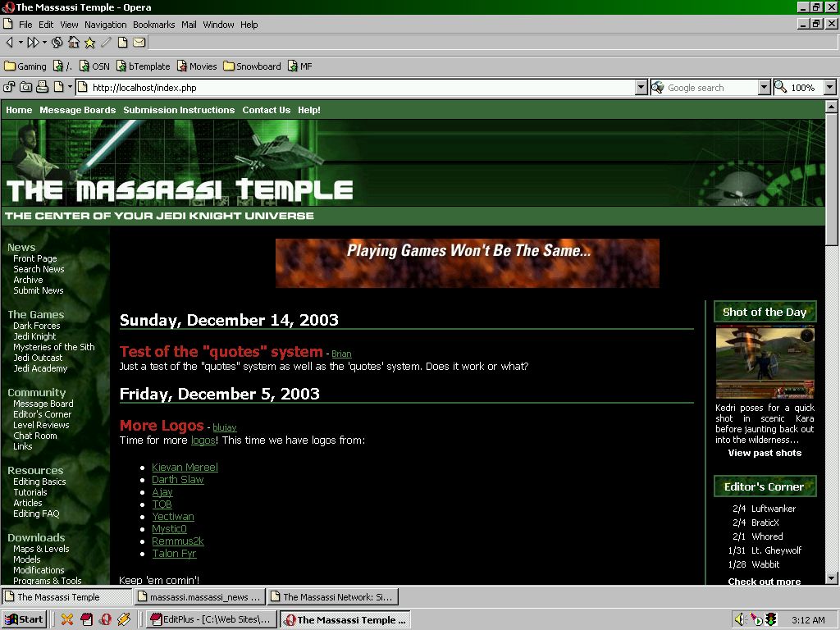
Task: Open the Window menu
Action: (218, 25)
